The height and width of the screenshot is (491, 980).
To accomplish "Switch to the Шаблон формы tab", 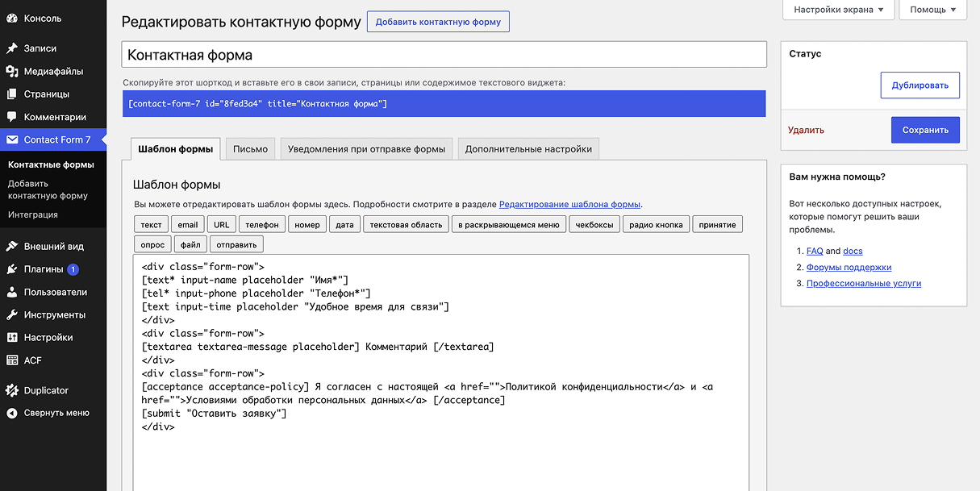I will click(x=175, y=149).
